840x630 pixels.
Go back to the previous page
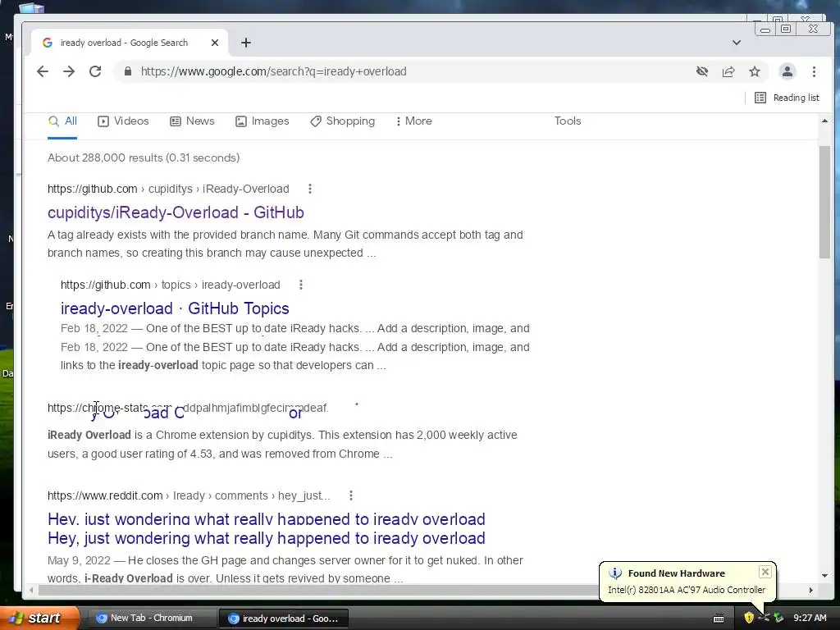pyautogui.click(x=43, y=71)
